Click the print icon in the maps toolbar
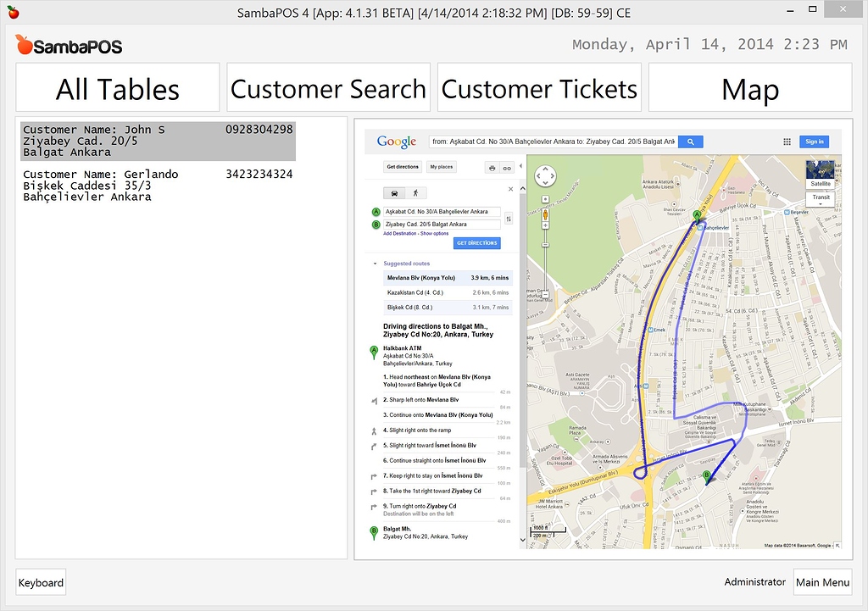The height and width of the screenshot is (611, 868). coord(492,167)
